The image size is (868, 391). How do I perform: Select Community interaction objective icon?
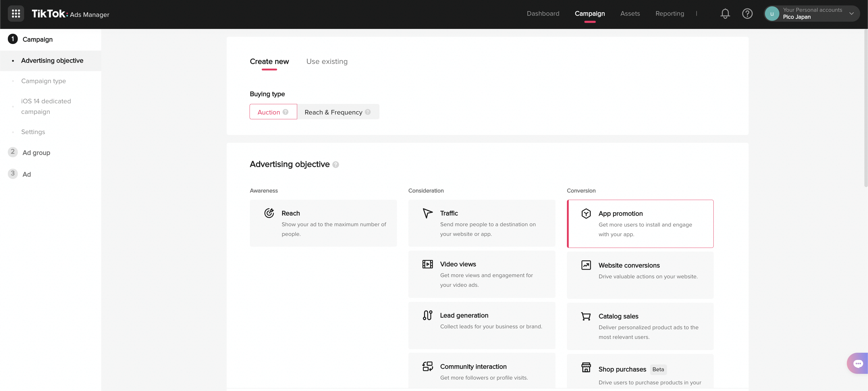tap(427, 366)
